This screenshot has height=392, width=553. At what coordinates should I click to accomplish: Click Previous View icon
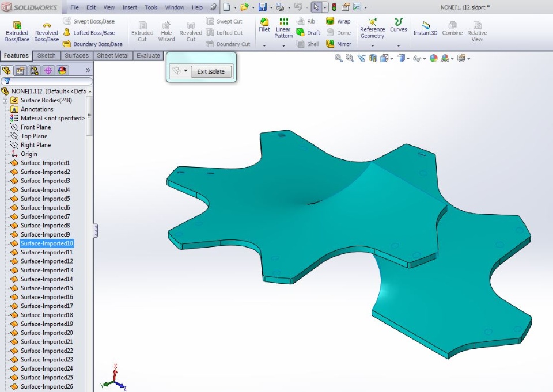(x=362, y=58)
